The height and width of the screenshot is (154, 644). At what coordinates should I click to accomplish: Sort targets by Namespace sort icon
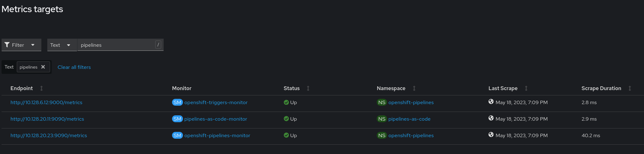coord(414,88)
